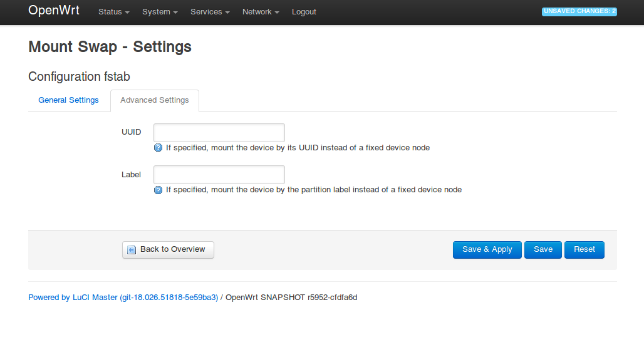The height and width of the screenshot is (342, 644).
Task: Click the Save button
Action: [543, 250]
